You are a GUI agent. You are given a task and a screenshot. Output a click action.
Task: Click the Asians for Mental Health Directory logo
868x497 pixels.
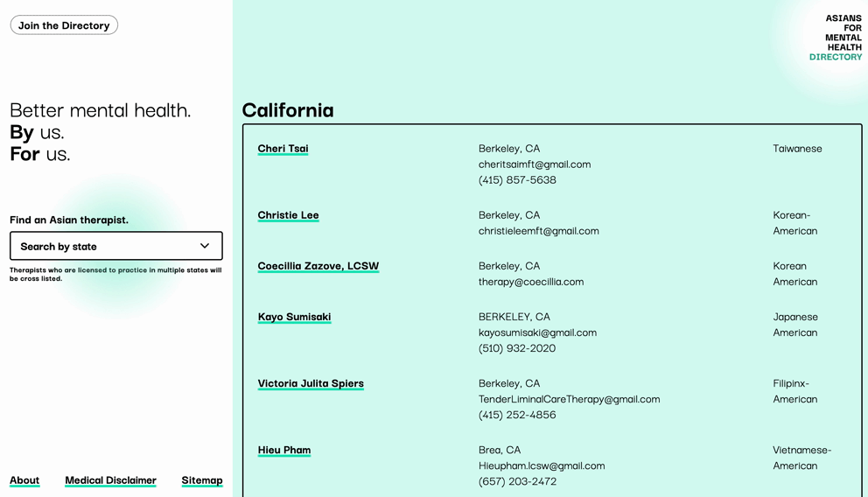tap(836, 38)
